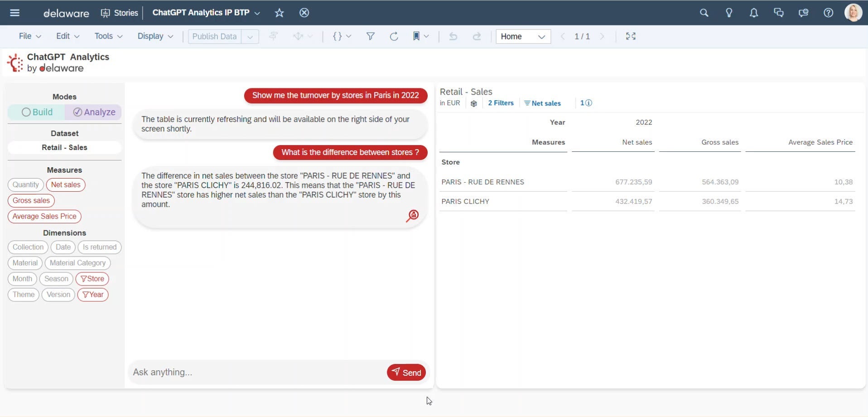Viewport: 868px width, 417px height.
Task: Mark story as favorite with star icon
Action: click(x=279, y=13)
